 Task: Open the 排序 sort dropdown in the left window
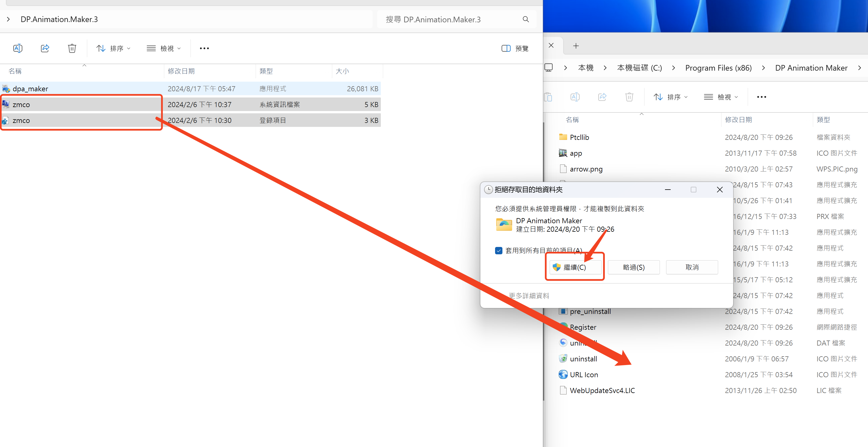pyautogui.click(x=113, y=48)
